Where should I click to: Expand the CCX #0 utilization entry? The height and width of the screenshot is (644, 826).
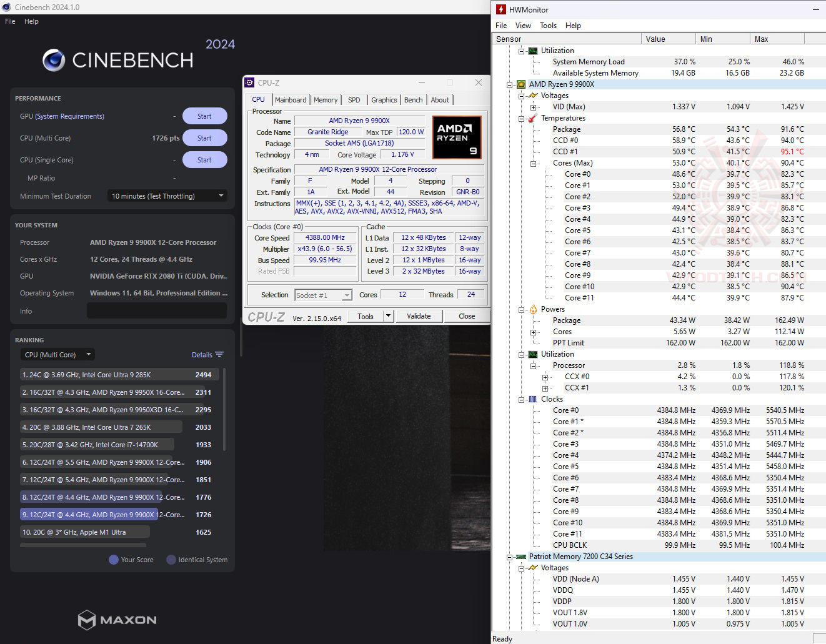click(545, 377)
